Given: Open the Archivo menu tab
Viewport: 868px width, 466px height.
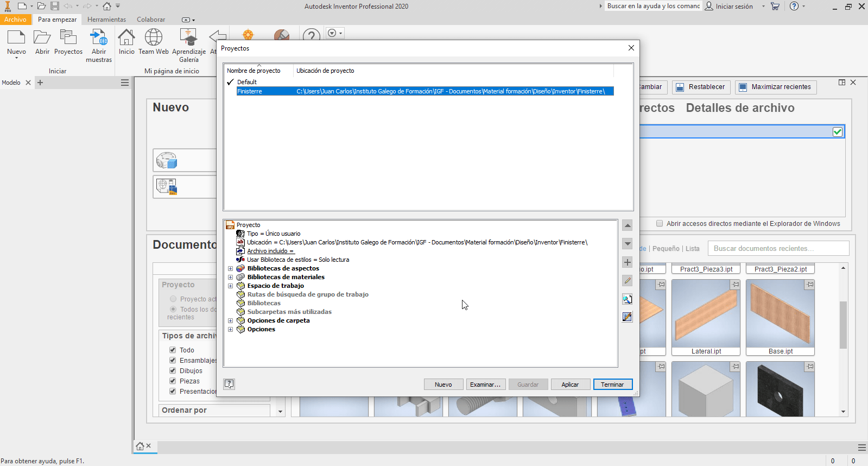Looking at the screenshot, I should coord(15,20).
